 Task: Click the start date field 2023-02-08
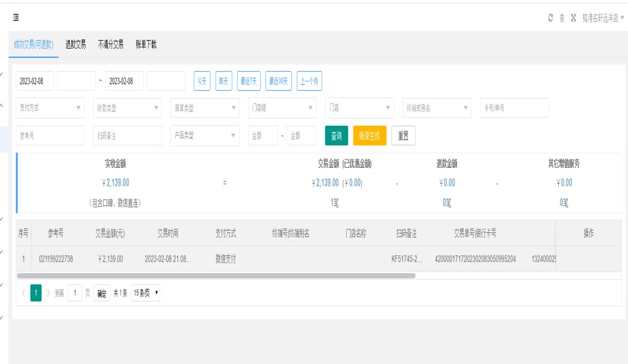34,81
